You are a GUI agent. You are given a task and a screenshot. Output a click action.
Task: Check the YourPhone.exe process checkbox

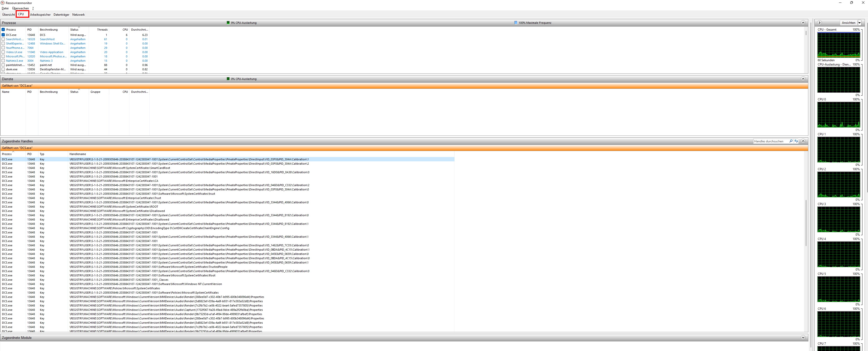pyautogui.click(x=3, y=48)
